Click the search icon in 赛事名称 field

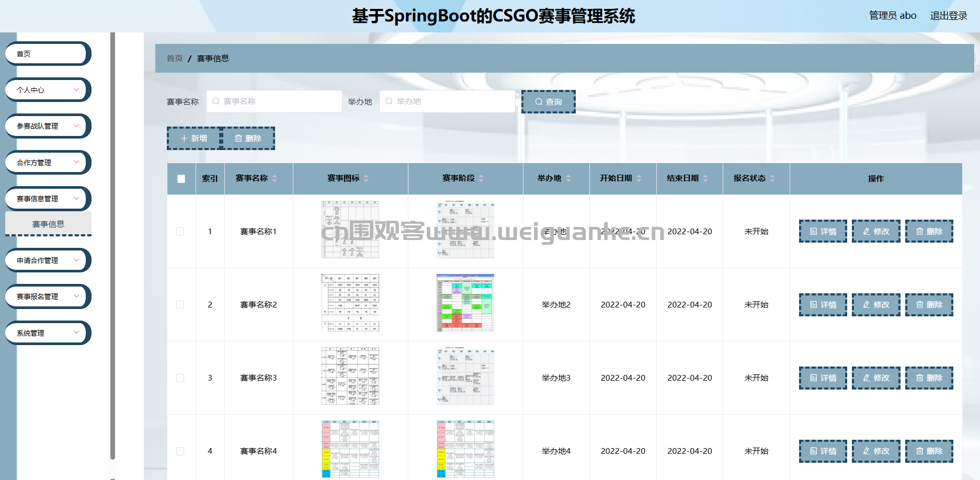[x=215, y=101]
